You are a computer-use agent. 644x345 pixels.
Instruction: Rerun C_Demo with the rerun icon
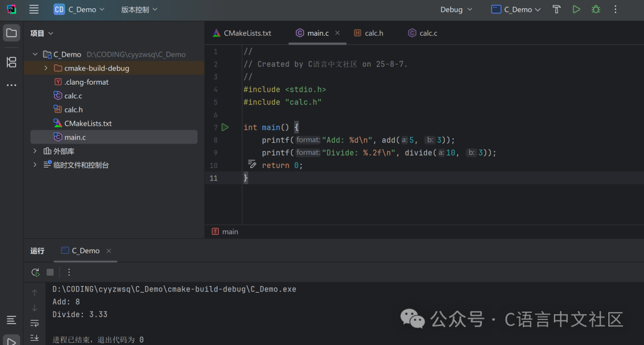(x=35, y=272)
